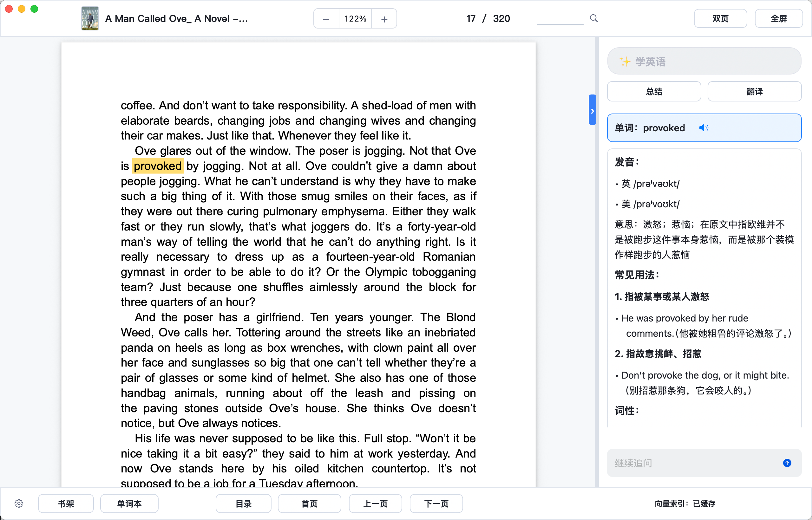Click the 单词: provoked word header
The width and height of the screenshot is (812, 520).
[x=704, y=128]
